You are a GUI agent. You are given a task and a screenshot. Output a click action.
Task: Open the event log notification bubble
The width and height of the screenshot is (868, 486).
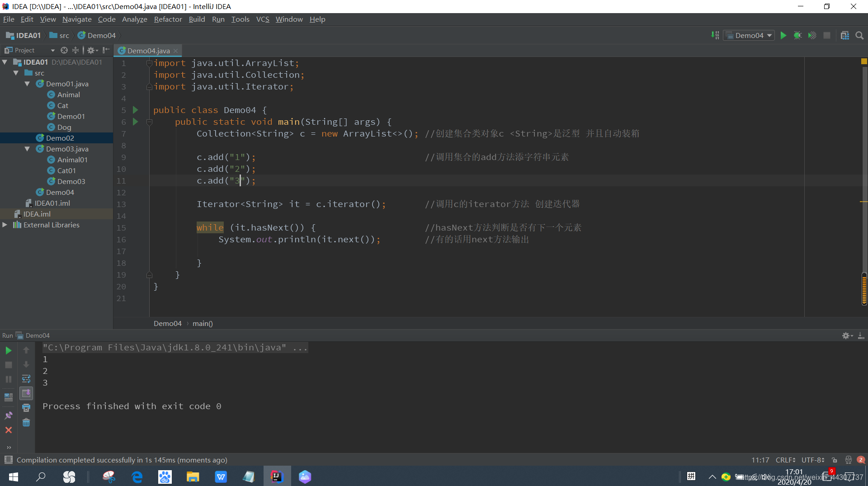click(861, 460)
